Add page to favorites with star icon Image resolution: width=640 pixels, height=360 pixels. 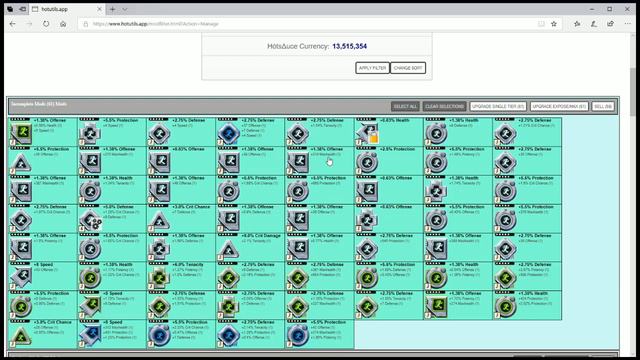coord(554,24)
